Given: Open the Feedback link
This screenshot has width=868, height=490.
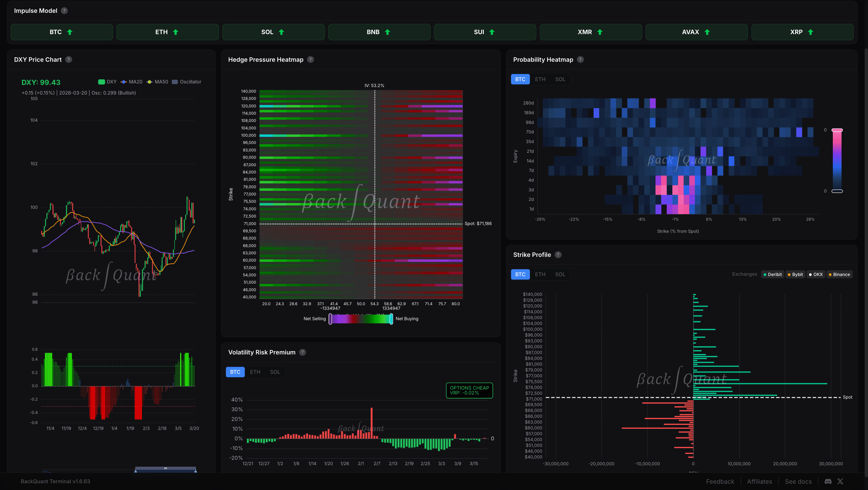Looking at the screenshot, I should (x=720, y=481).
